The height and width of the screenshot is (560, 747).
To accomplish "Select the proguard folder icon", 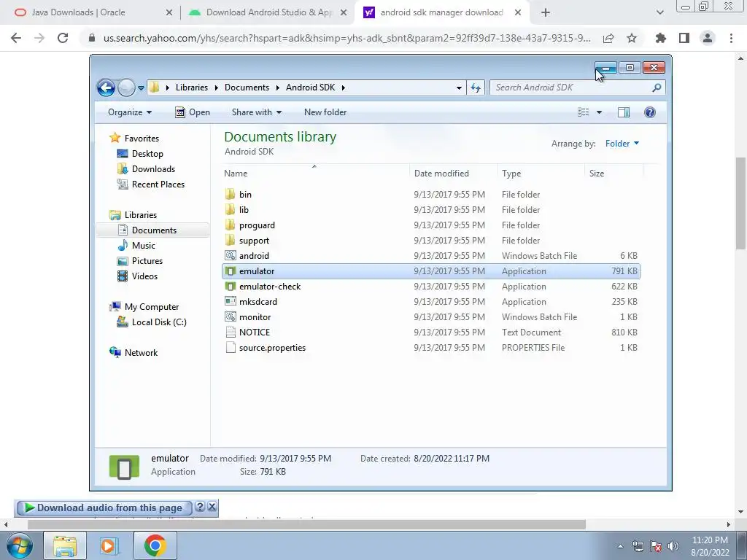I will [230, 225].
